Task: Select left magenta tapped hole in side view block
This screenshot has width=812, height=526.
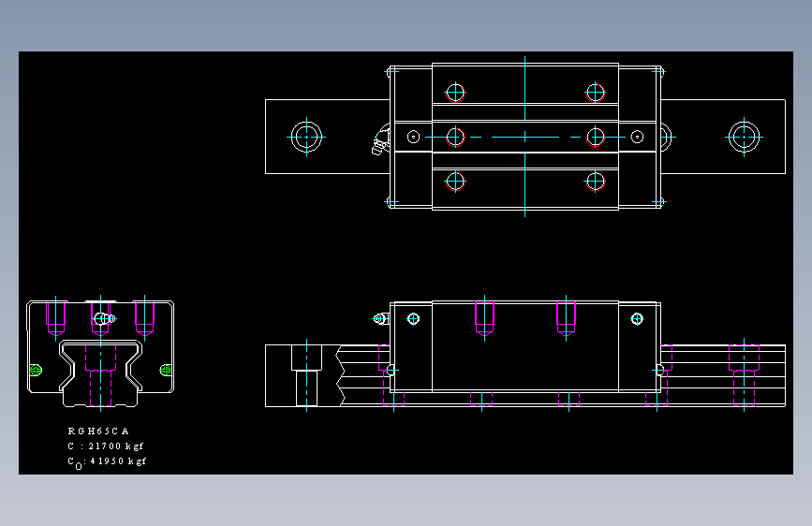Action: tap(485, 318)
